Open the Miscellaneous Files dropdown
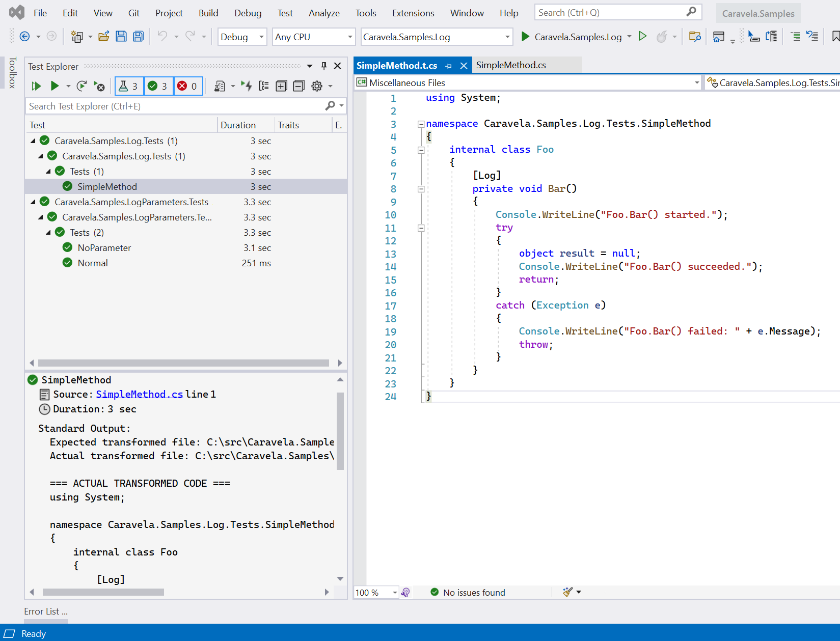 point(529,82)
